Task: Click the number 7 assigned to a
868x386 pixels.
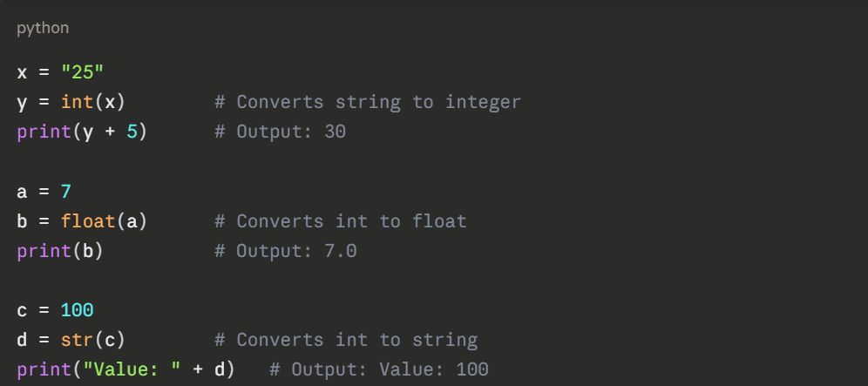Action: 65,191
